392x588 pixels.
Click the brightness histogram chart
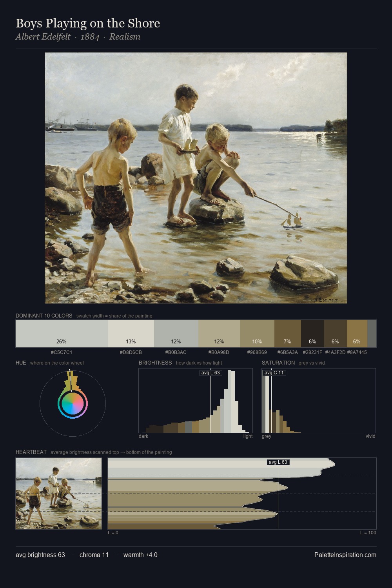coord(196,401)
